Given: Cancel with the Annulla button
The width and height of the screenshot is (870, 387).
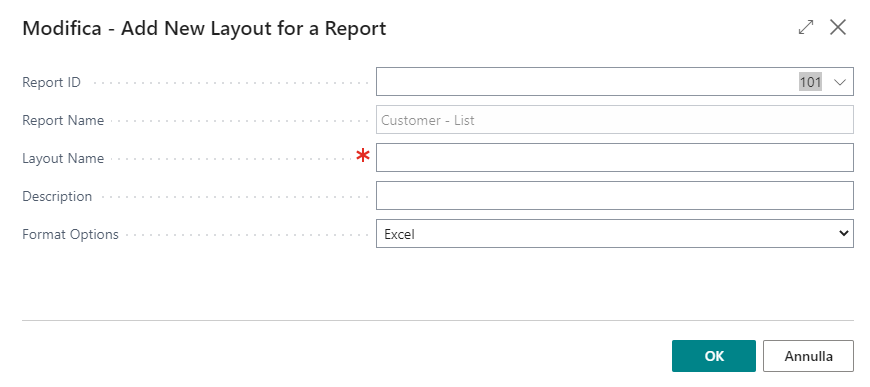Looking at the screenshot, I should 808,356.
